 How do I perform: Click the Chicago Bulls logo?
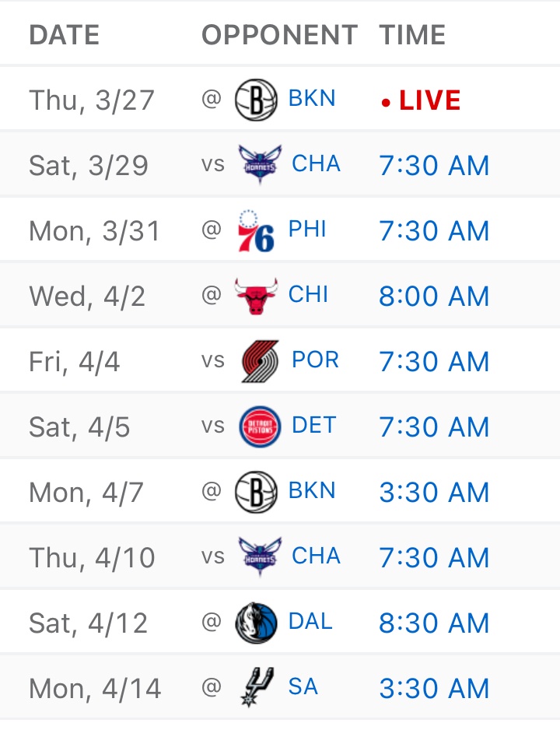tap(256, 297)
